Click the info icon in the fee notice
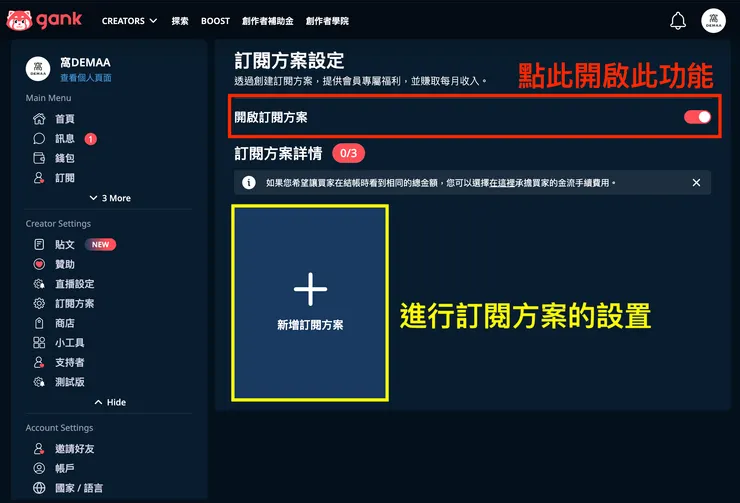740x503 pixels. pyautogui.click(x=249, y=183)
